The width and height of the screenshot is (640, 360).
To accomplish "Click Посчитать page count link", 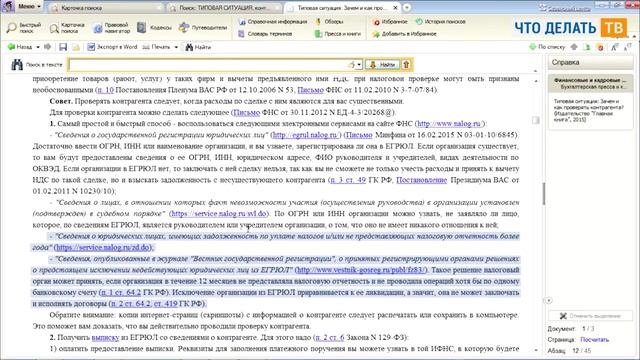I will (x=594, y=340).
